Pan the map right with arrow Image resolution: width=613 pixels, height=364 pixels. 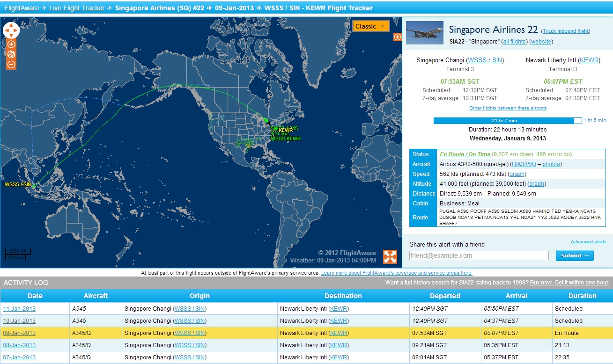[x=16, y=30]
